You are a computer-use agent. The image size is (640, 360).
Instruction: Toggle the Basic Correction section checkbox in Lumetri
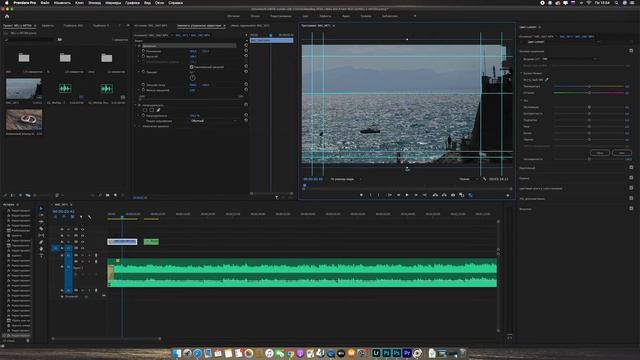(x=631, y=51)
